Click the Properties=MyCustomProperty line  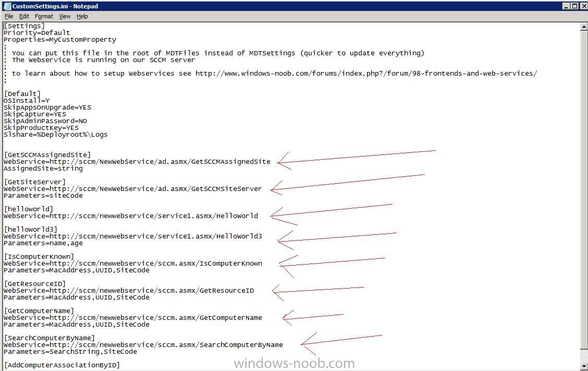60,40
